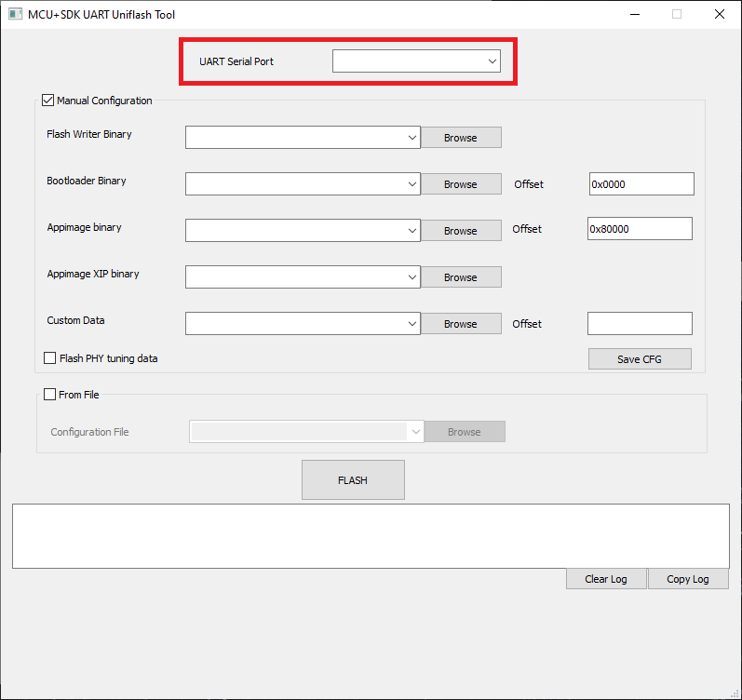Browse for the Bootloader Binary file

point(460,184)
